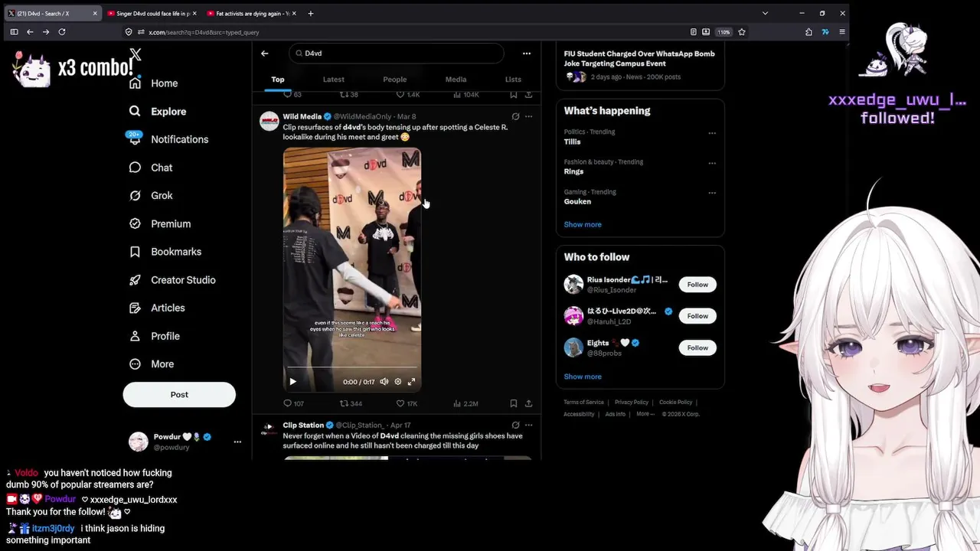This screenshot has height=551, width=980.
Task: Open video settings gear in the player
Action: (397, 381)
